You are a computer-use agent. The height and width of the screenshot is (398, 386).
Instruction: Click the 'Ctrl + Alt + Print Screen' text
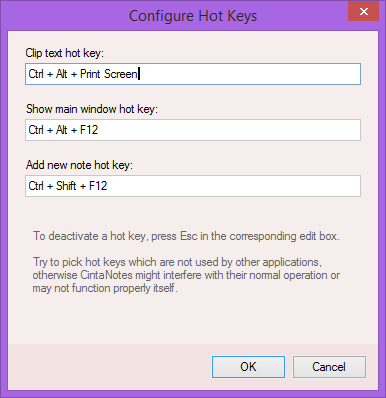(83, 74)
